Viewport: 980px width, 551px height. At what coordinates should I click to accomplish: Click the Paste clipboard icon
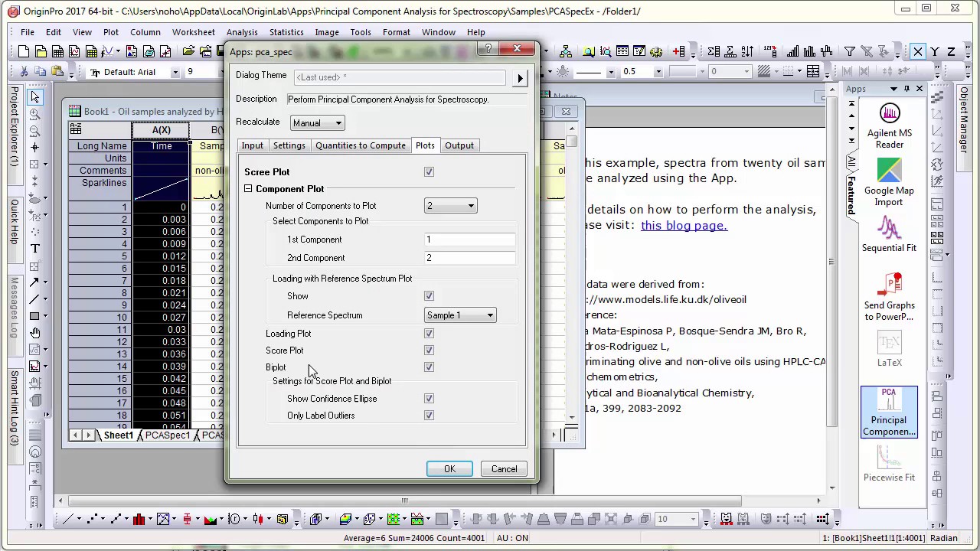[x=56, y=72]
